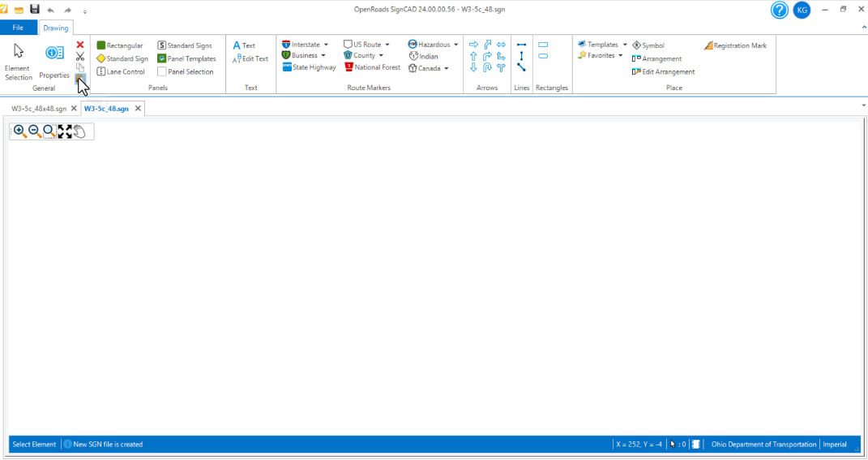
Task: Place a National Forest route marker
Action: (x=372, y=67)
